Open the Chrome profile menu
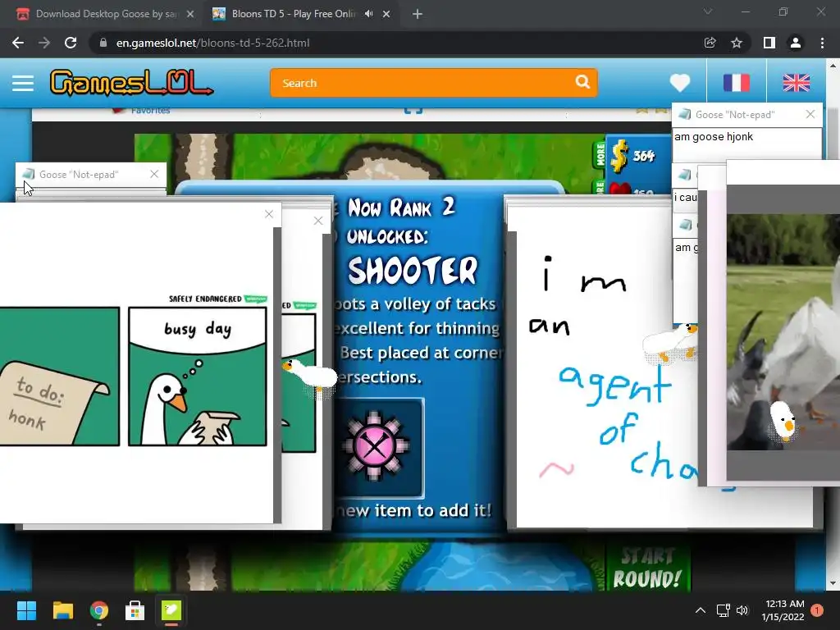The width and height of the screenshot is (840, 630). [796, 43]
